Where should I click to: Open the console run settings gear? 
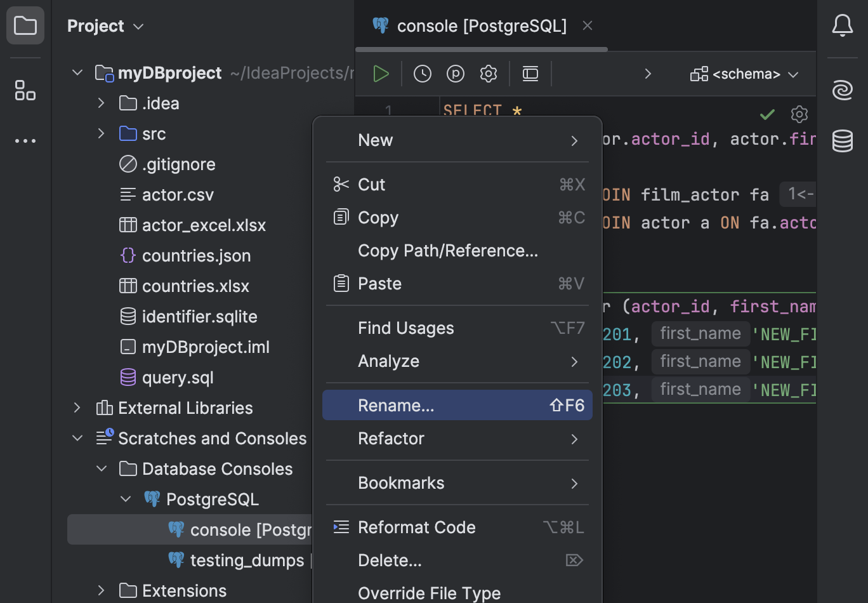coord(489,73)
